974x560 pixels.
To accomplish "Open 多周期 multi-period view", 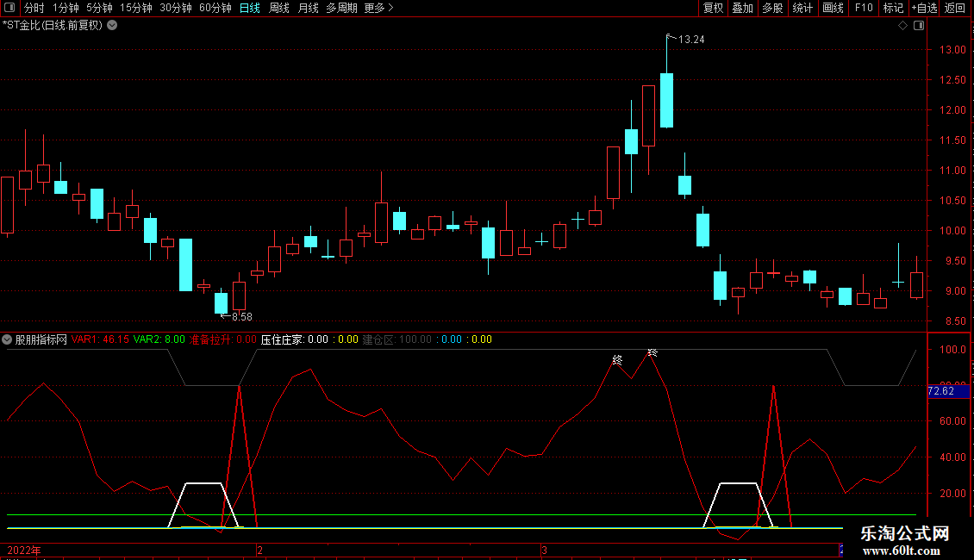I will 341,8.
